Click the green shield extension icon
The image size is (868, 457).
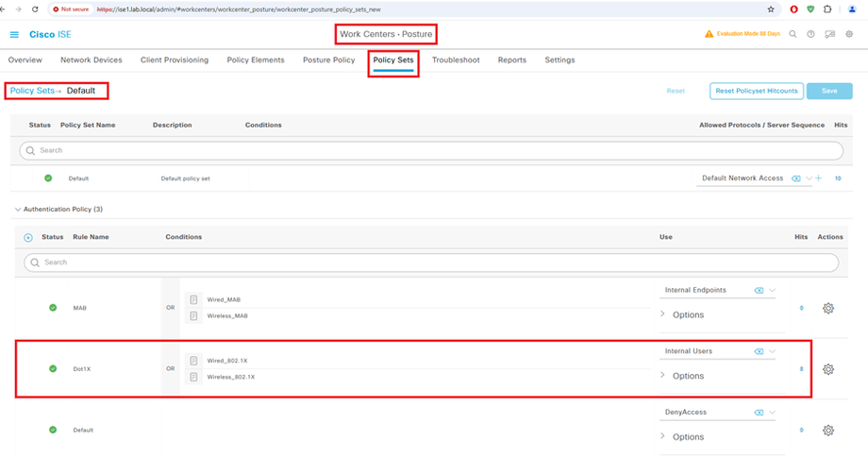(810, 9)
